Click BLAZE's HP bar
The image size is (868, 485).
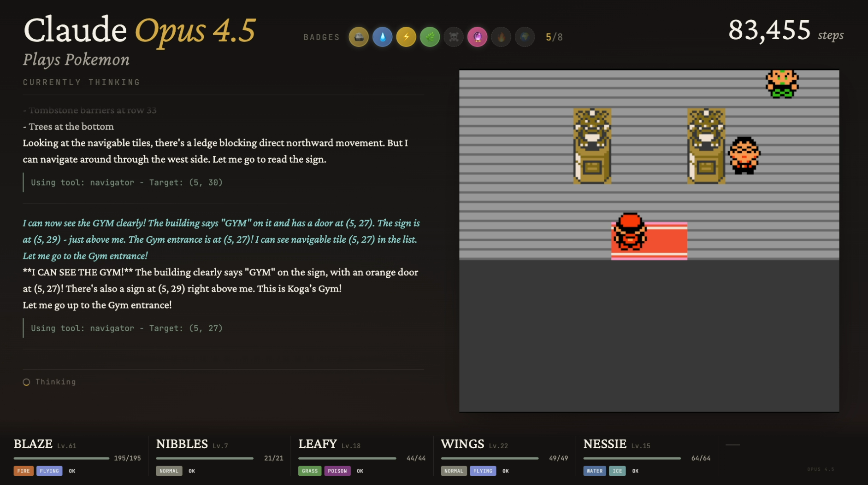point(61,458)
